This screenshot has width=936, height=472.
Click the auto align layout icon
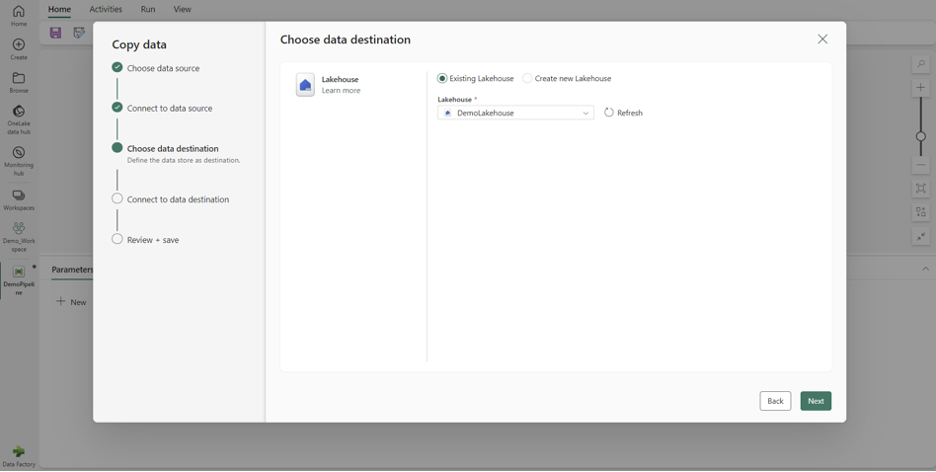coord(921,212)
